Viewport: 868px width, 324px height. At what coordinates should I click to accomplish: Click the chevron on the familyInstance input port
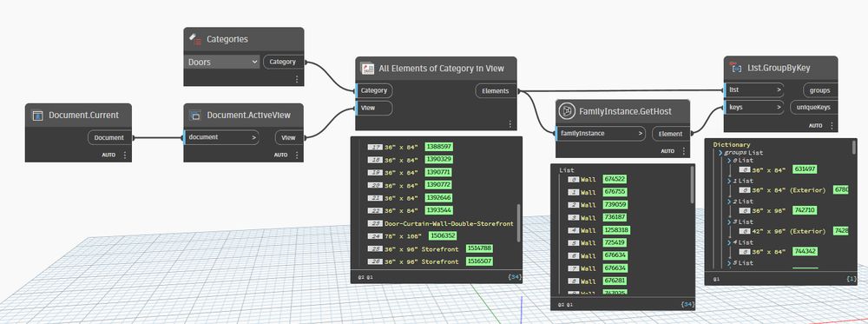coord(640,133)
